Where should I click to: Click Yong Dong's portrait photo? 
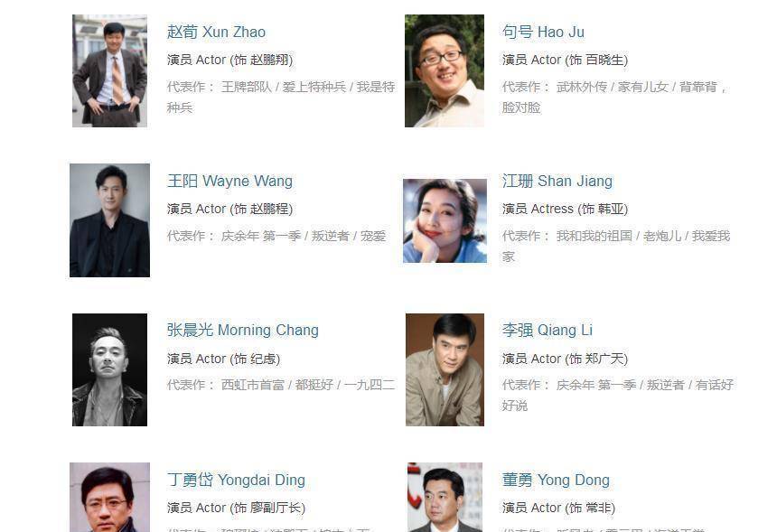(445, 498)
